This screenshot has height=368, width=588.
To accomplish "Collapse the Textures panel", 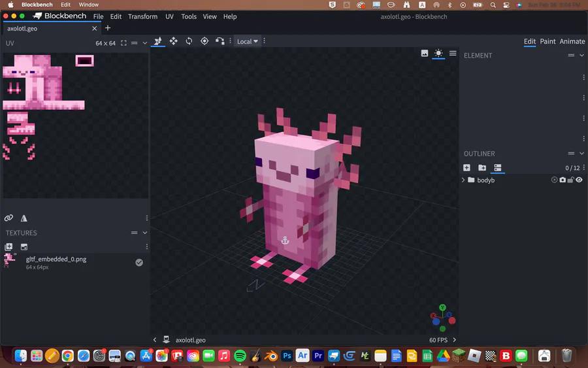I will pyautogui.click(x=145, y=233).
